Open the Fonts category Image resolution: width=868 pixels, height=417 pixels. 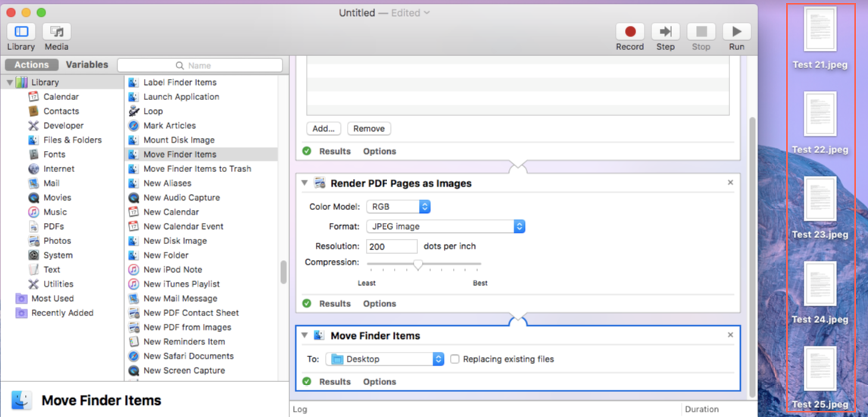(x=54, y=155)
